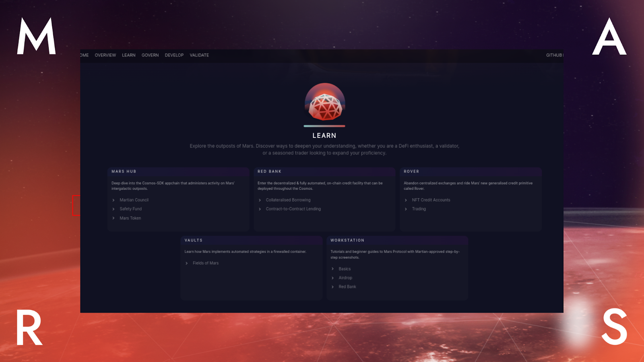Click the "Abandon centralized exchanges" description
The width and height of the screenshot is (644, 362).
tap(468, 186)
